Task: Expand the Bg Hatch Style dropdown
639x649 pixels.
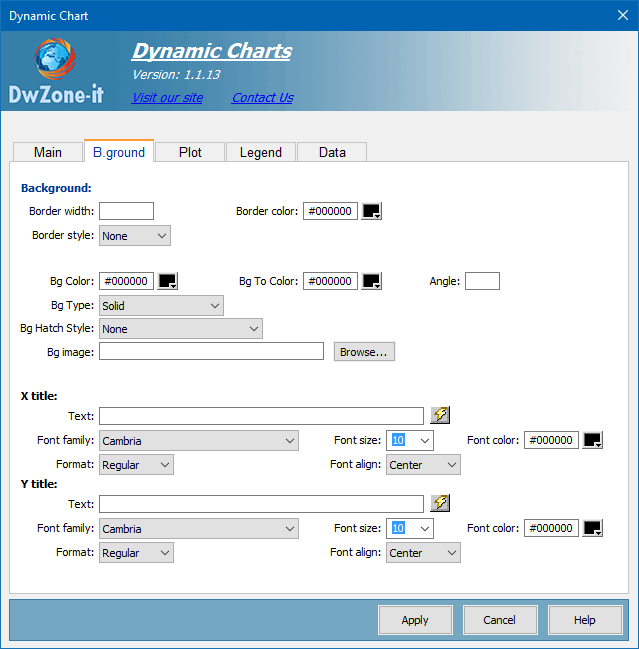Action: pyautogui.click(x=180, y=329)
